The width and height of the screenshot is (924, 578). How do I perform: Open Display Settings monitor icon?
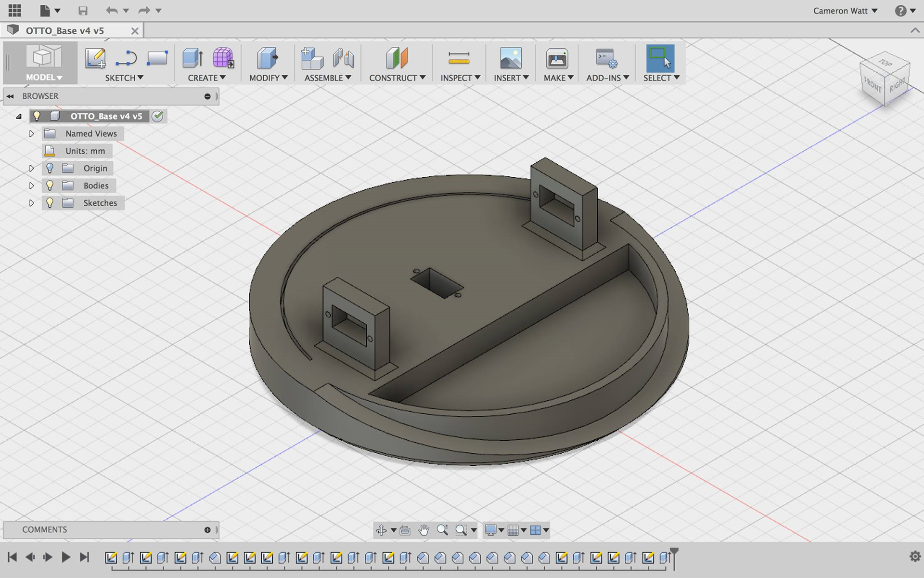(490, 530)
